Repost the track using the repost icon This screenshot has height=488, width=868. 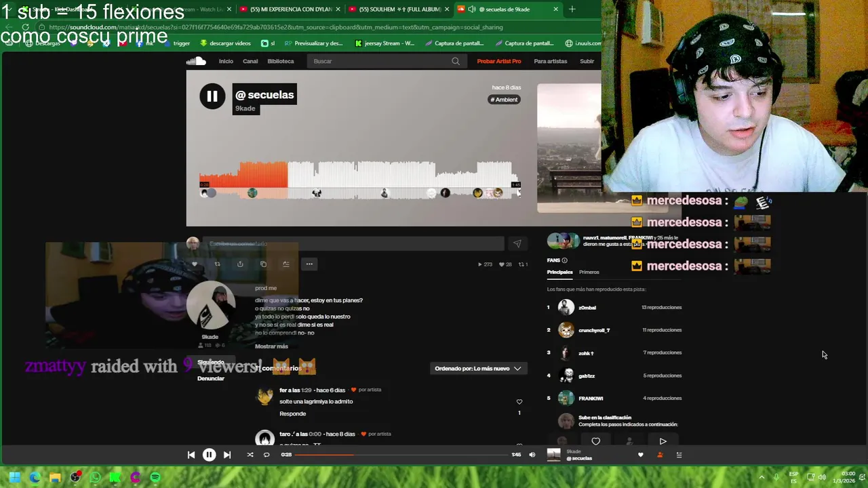click(x=217, y=264)
